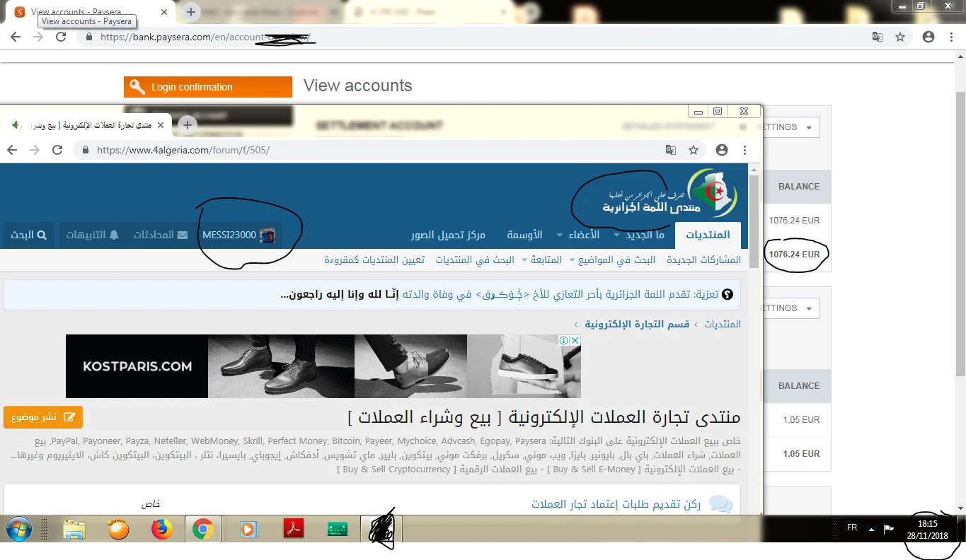
Task: Click the Windows Start button
Action: click(x=20, y=529)
